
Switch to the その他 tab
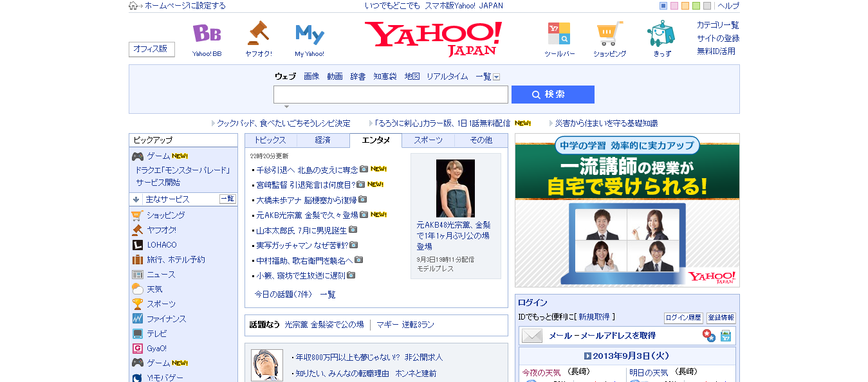[x=481, y=140]
